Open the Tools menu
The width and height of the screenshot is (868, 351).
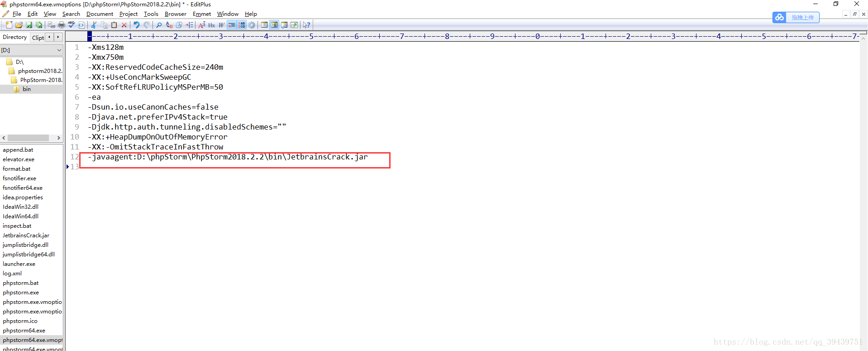click(151, 14)
